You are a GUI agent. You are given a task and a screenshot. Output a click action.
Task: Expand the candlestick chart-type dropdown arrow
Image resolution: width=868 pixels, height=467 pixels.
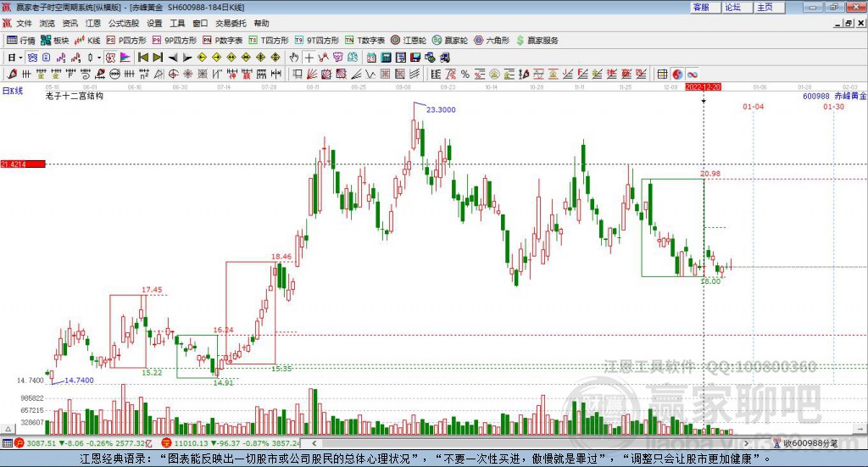(x=99, y=58)
